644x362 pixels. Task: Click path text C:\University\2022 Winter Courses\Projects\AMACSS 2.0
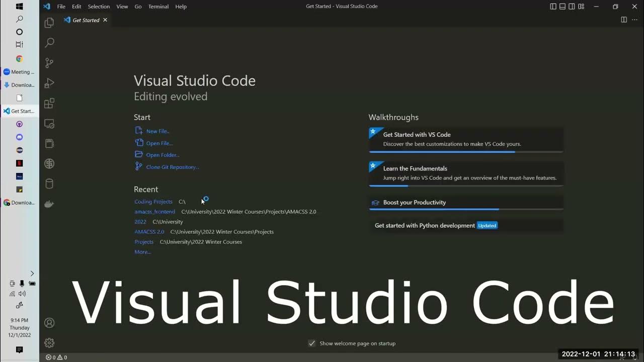pyautogui.click(x=249, y=212)
